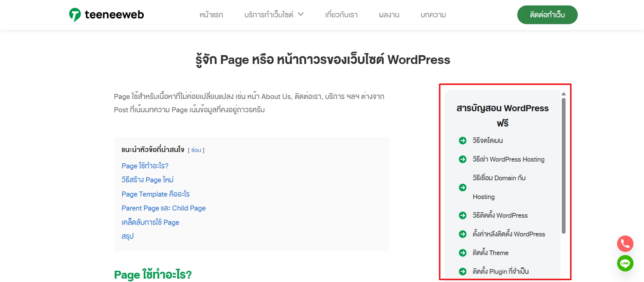Go to หน้าแรก in navigation
The height and width of the screenshot is (282, 644).
[211, 15]
